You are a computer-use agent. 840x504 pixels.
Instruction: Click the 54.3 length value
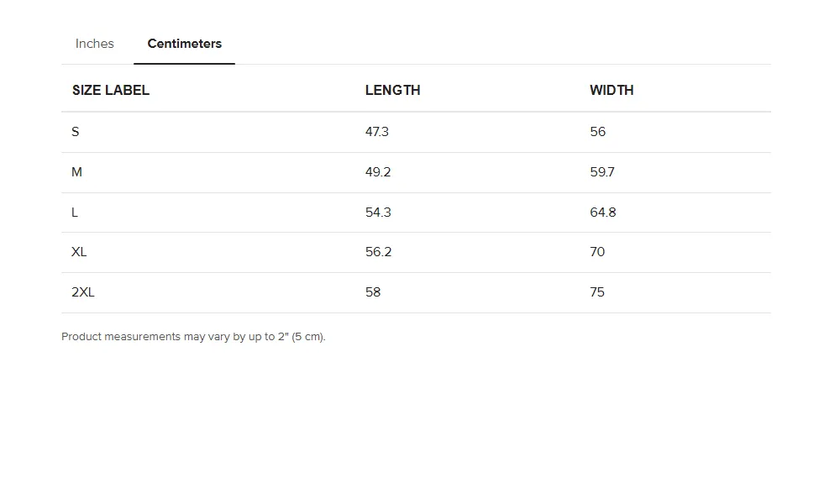tap(378, 212)
